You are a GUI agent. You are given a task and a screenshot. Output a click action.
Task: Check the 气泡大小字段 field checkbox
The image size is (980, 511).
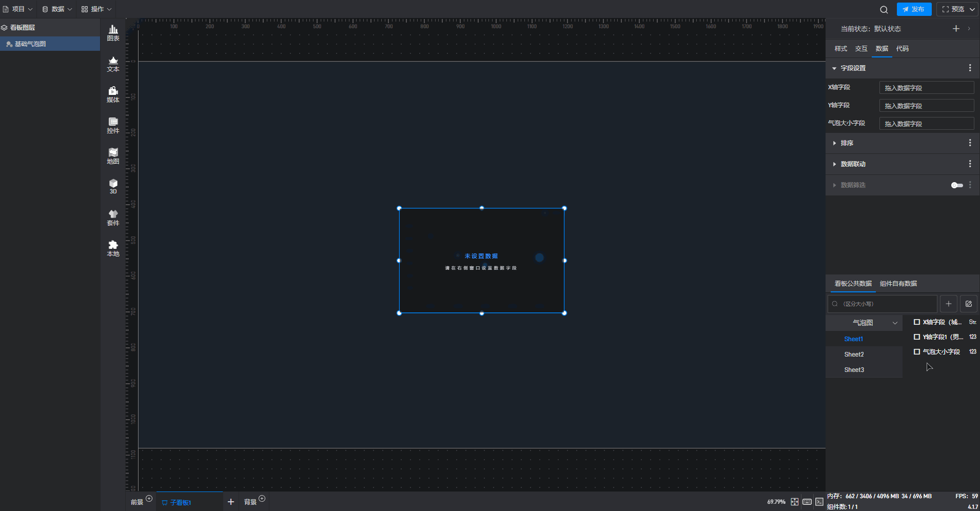click(x=917, y=352)
